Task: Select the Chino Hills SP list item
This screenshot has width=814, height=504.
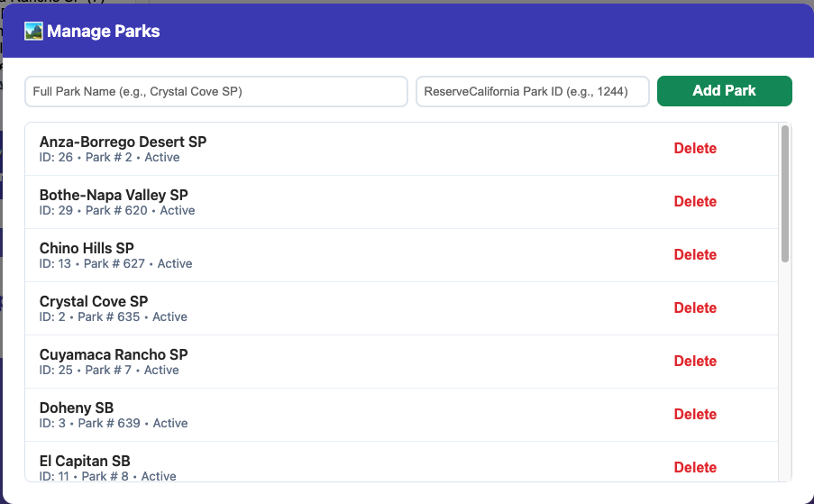Action: 87,249
